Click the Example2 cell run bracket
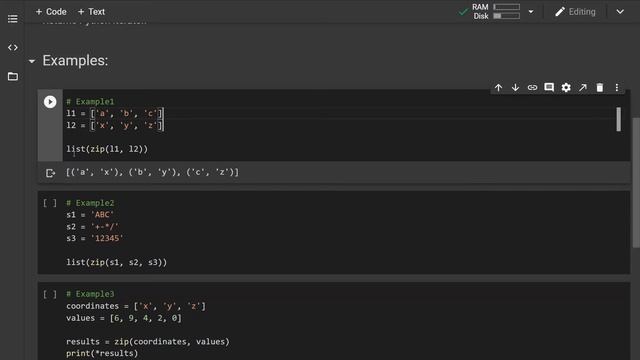The width and height of the screenshot is (640, 360). click(50, 203)
